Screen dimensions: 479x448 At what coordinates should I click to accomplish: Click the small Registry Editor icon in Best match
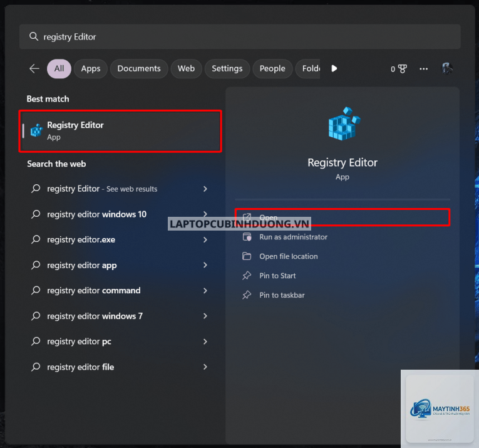click(x=36, y=130)
